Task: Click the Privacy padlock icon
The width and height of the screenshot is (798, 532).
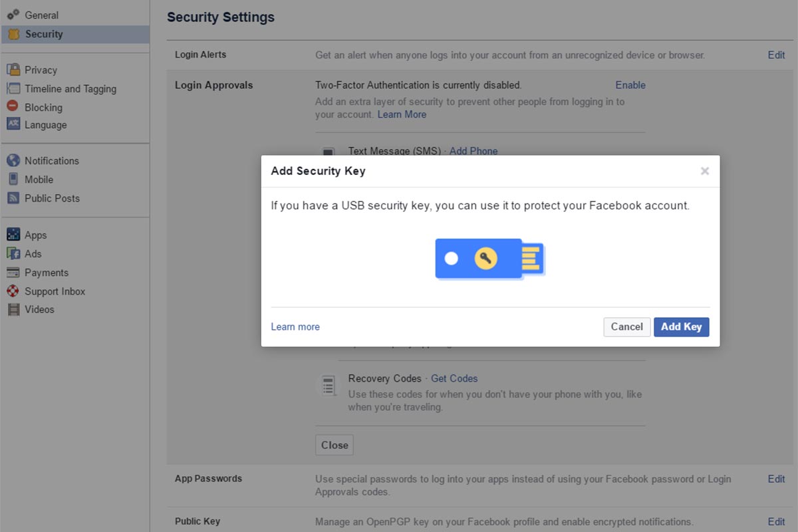Action: point(13,70)
